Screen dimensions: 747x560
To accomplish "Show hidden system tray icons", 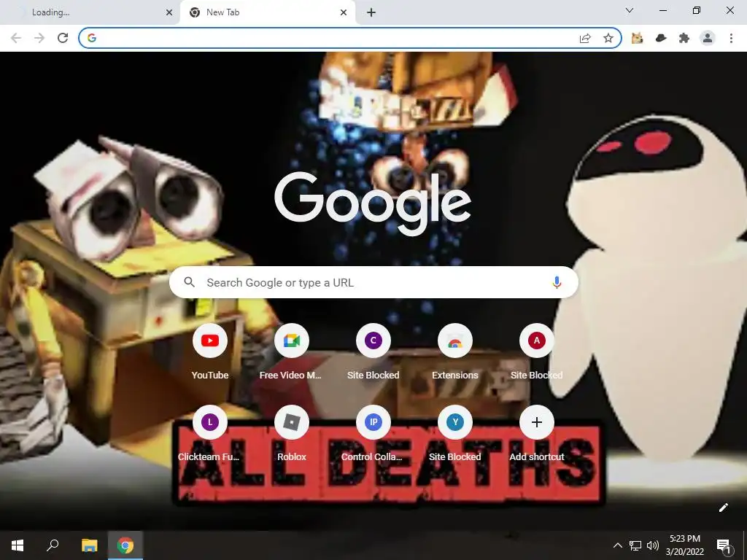I will pos(617,545).
